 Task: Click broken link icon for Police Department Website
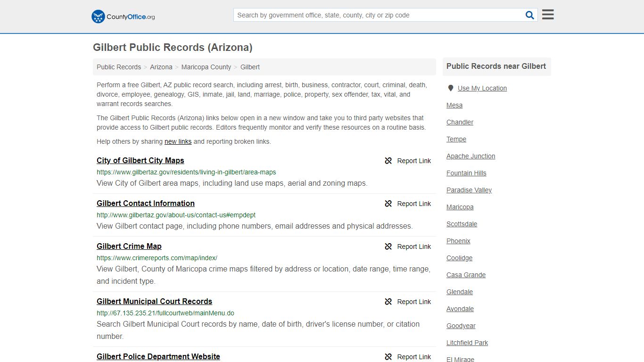pos(388,357)
